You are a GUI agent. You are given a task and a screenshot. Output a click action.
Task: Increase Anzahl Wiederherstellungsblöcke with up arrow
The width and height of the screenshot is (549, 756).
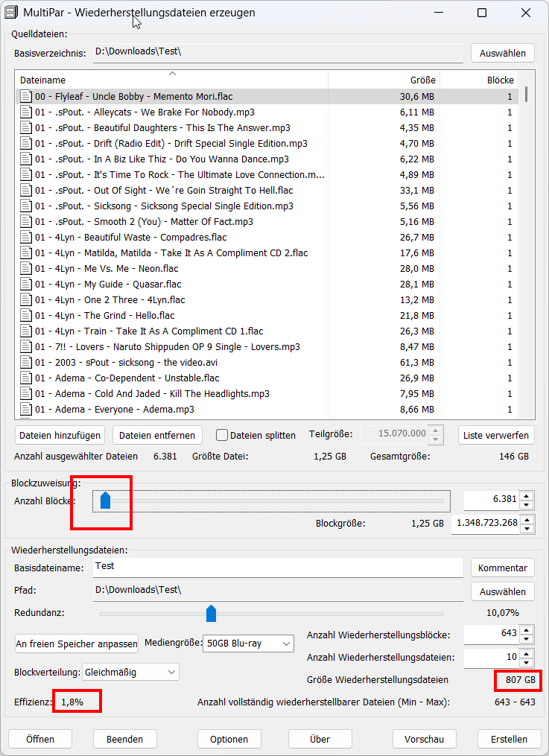[x=527, y=629]
